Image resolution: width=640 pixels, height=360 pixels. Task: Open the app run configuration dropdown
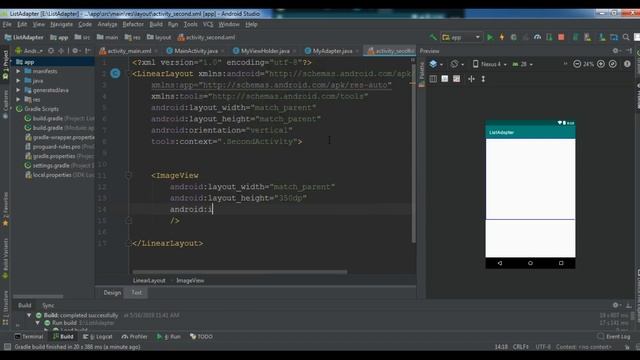click(x=462, y=37)
